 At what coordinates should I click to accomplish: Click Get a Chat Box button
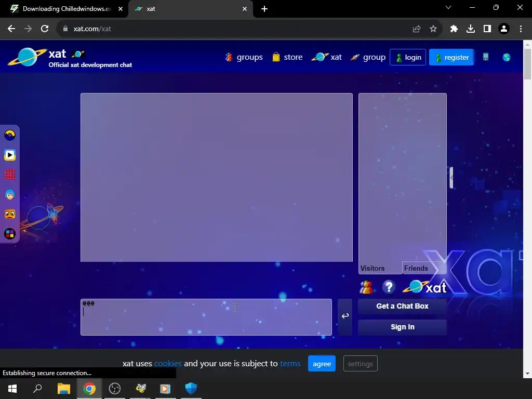coord(403,306)
